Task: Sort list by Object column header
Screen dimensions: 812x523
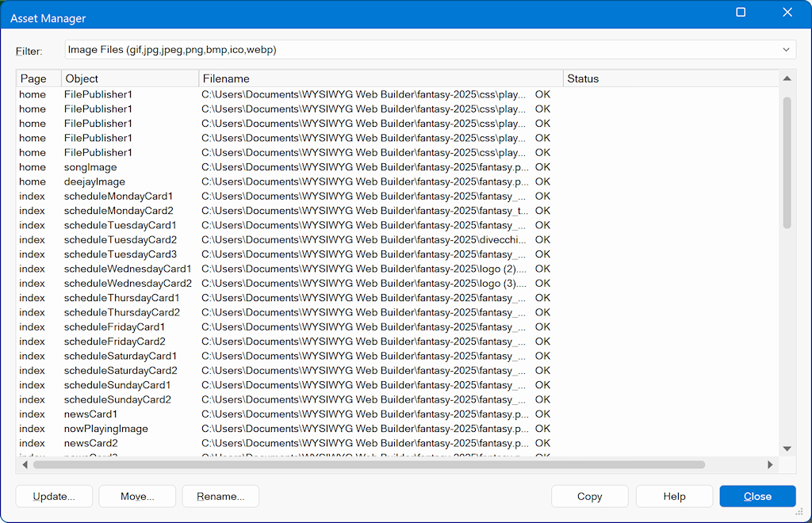Action: [129, 78]
